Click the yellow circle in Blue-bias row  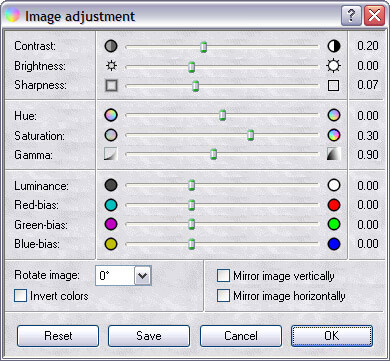coord(111,244)
